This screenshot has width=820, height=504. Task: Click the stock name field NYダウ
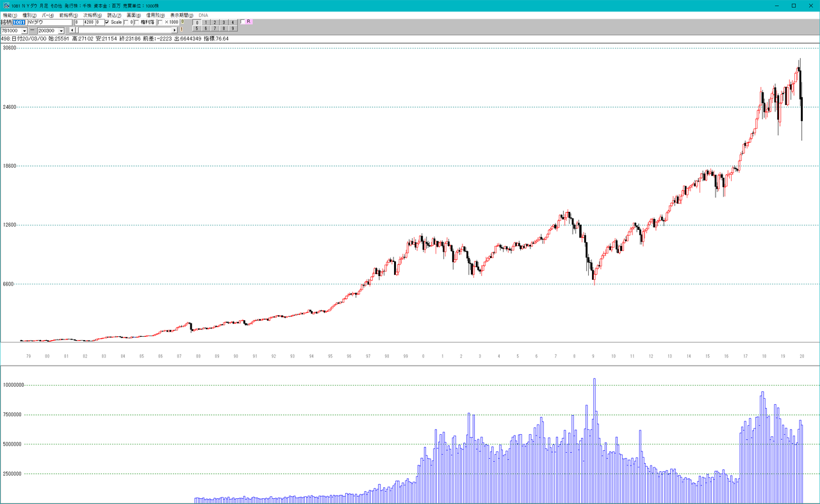point(49,22)
